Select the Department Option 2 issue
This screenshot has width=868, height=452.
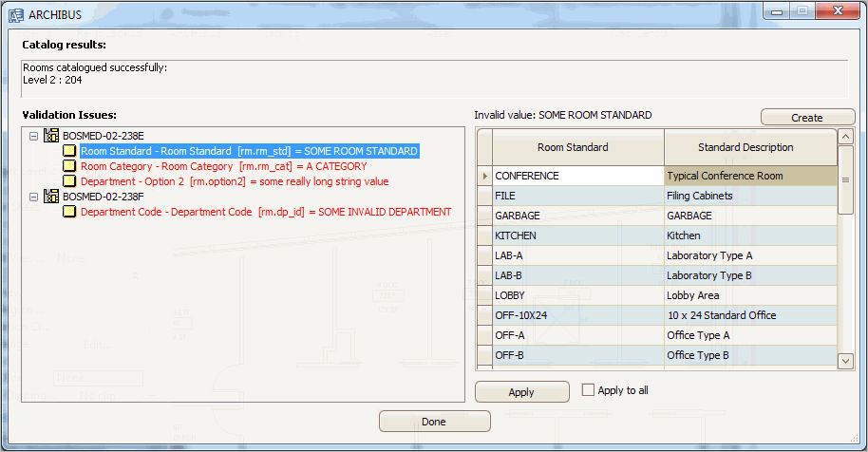(x=235, y=181)
